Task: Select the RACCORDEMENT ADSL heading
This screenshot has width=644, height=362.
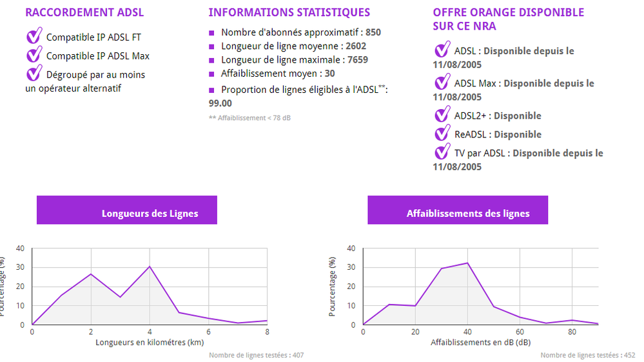Action: click(x=84, y=12)
